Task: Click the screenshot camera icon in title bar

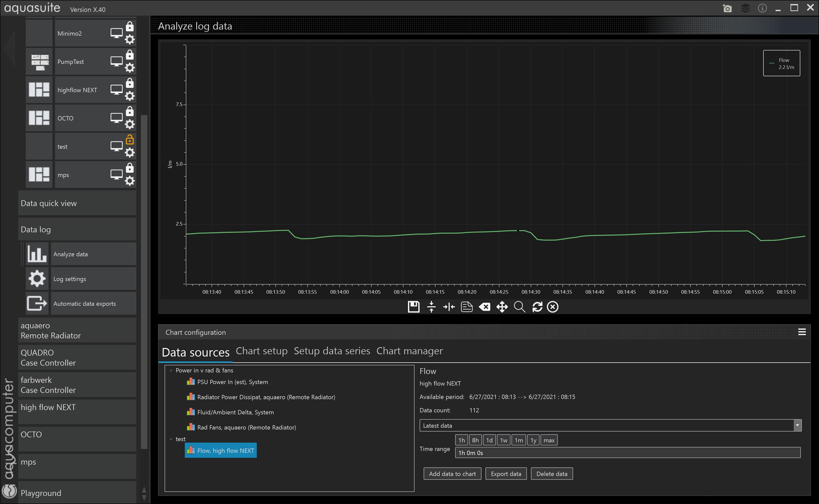Action: coord(727,8)
